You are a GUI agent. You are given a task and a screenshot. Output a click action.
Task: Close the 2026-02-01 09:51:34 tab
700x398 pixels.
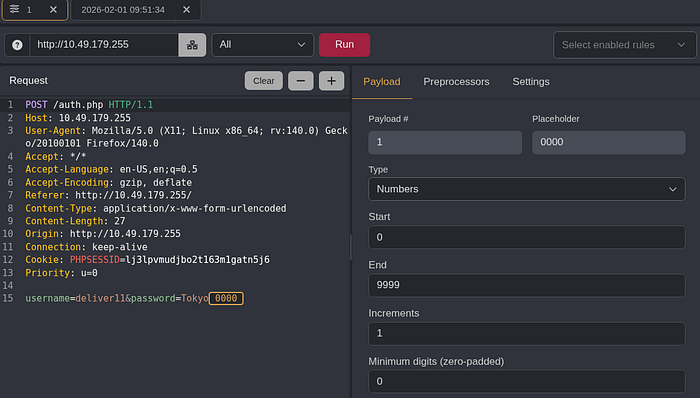coord(187,9)
